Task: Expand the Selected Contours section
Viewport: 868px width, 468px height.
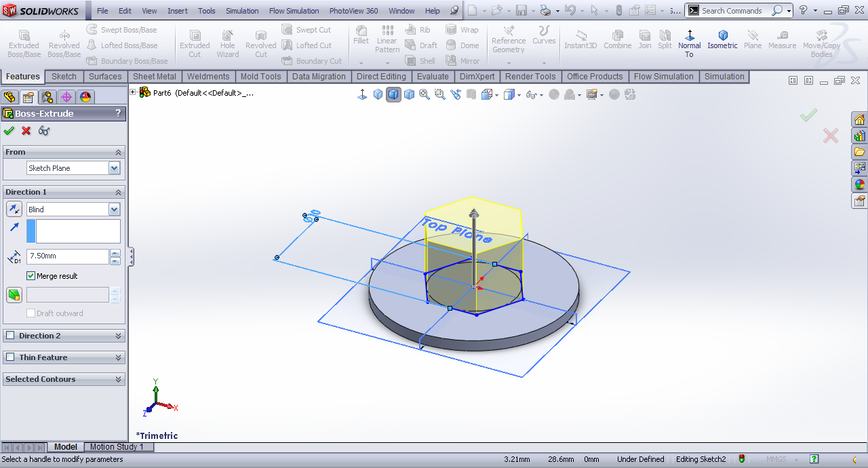Action: pos(118,380)
